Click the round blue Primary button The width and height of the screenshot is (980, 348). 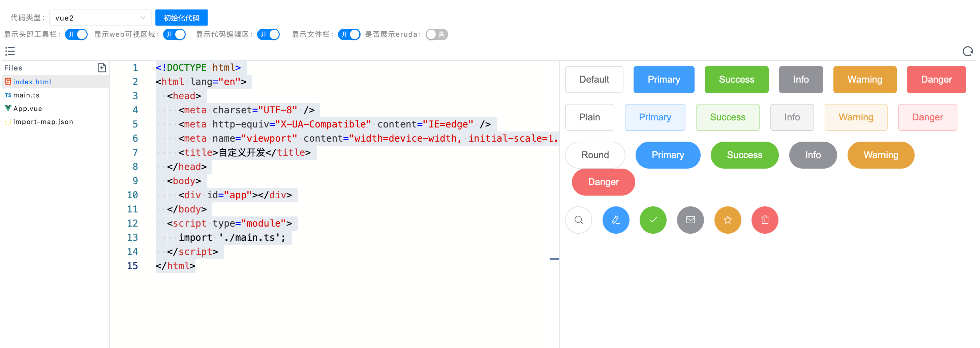point(668,155)
